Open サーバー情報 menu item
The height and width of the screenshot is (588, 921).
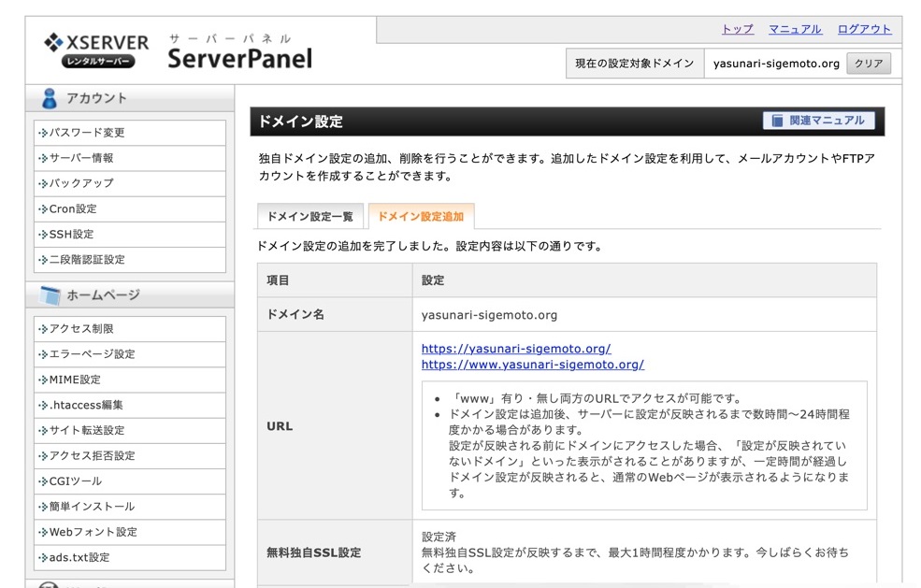130,158
